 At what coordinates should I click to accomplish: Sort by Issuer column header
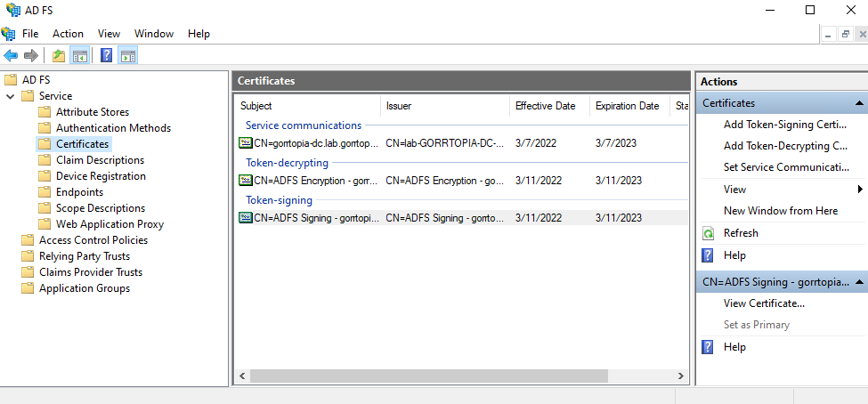coord(446,106)
